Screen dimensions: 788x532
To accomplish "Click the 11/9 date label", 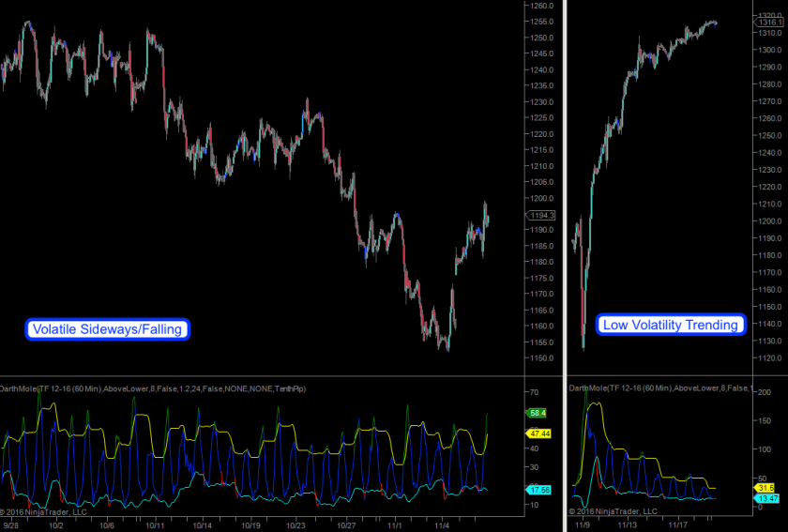I will [583, 524].
